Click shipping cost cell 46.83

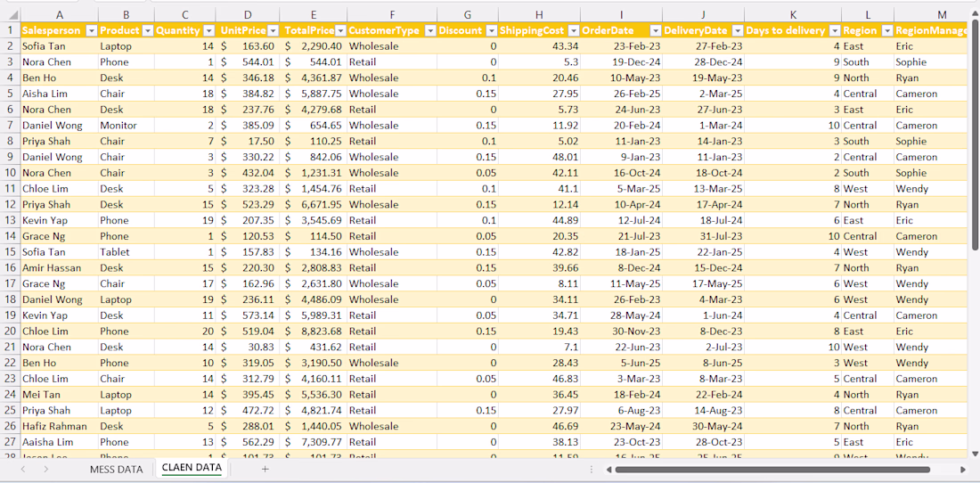click(x=539, y=379)
